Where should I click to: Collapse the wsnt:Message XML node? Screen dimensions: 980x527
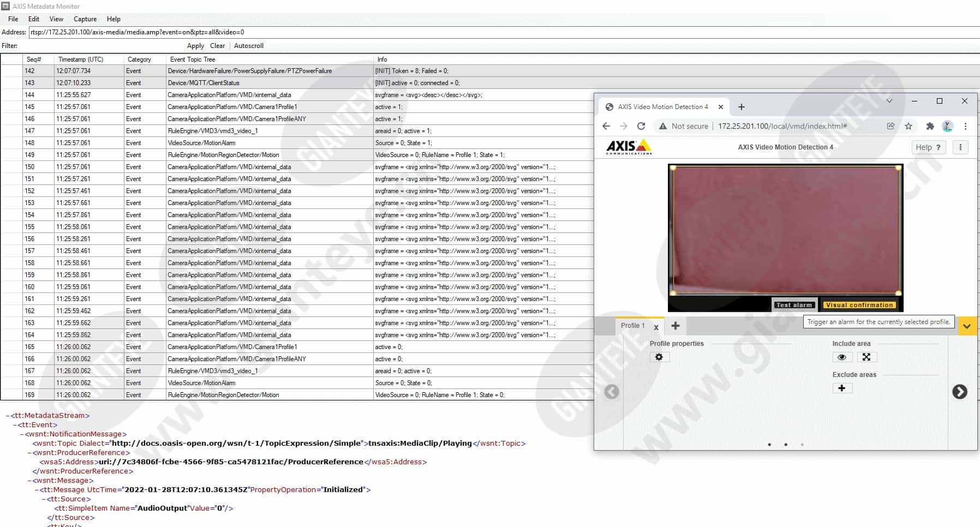coord(29,481)
